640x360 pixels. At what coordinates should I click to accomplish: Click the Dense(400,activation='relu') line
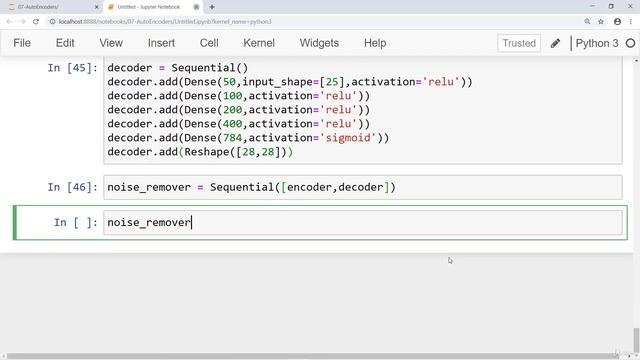pos(239,124)
